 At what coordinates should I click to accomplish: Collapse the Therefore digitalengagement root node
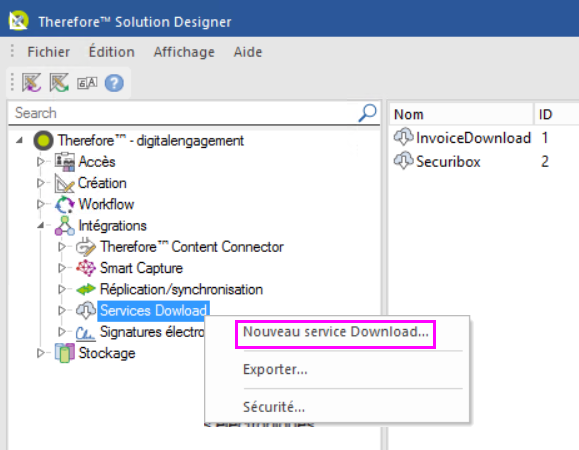pos(20,140)
